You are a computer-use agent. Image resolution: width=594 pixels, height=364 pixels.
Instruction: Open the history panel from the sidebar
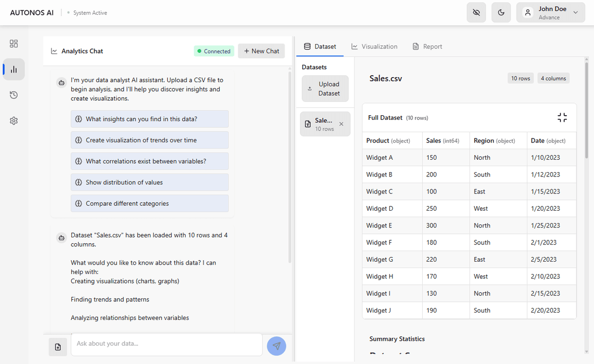coord(13,95)
